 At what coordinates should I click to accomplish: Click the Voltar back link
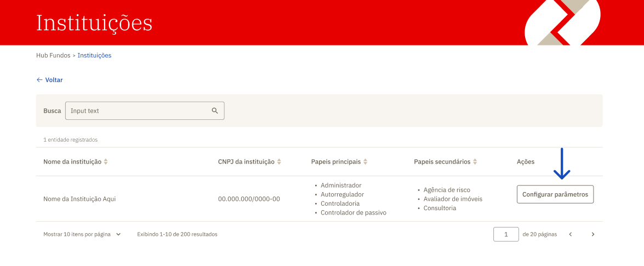[x=50, y=80]
